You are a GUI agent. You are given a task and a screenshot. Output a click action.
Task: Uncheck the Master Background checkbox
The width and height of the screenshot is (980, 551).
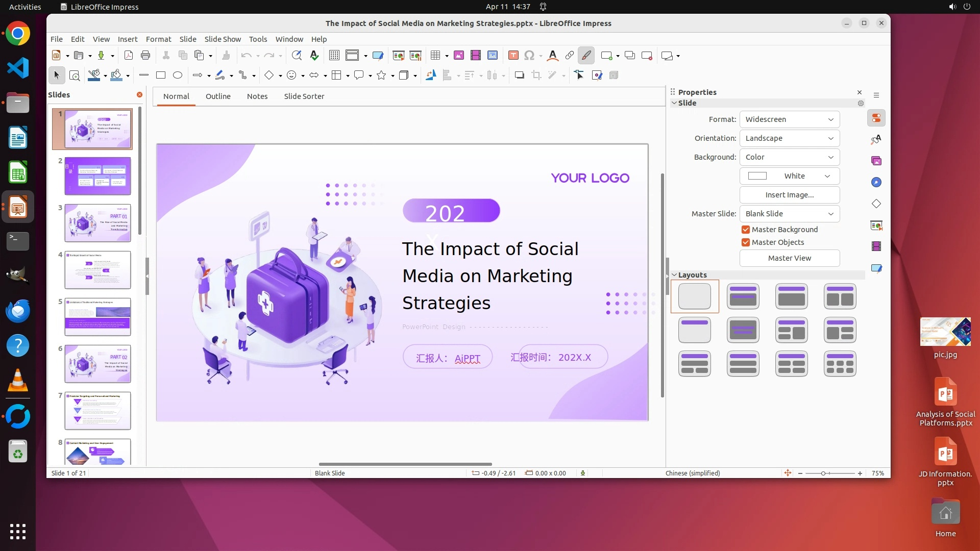(746, 230)
